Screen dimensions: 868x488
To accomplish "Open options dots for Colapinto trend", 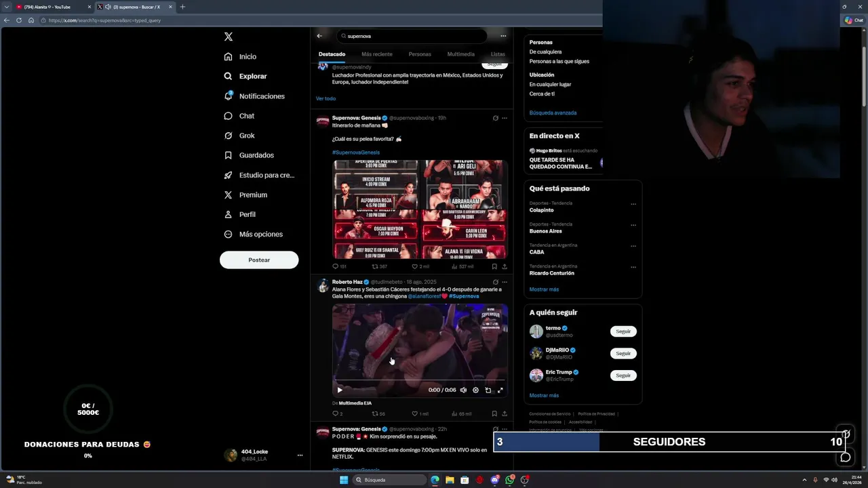I will point(633,204).
